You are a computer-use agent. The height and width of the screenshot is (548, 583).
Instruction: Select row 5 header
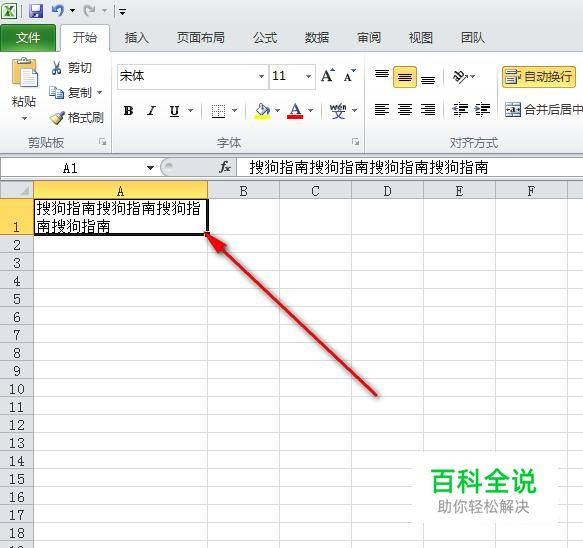17,299
